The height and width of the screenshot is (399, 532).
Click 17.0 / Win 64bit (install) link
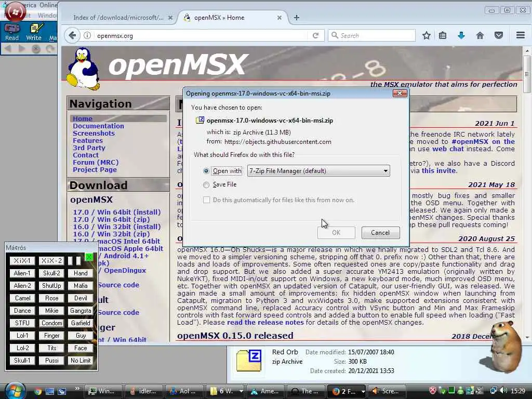point(117,212)
